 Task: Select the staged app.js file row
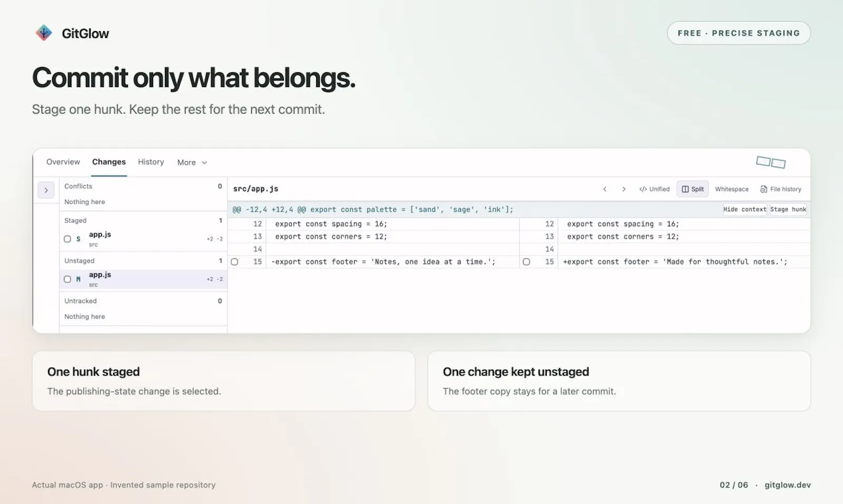(x=143, y=239)
